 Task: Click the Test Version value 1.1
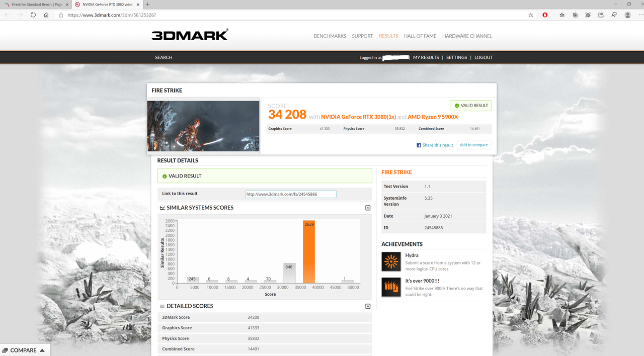[x=427, y=187]
